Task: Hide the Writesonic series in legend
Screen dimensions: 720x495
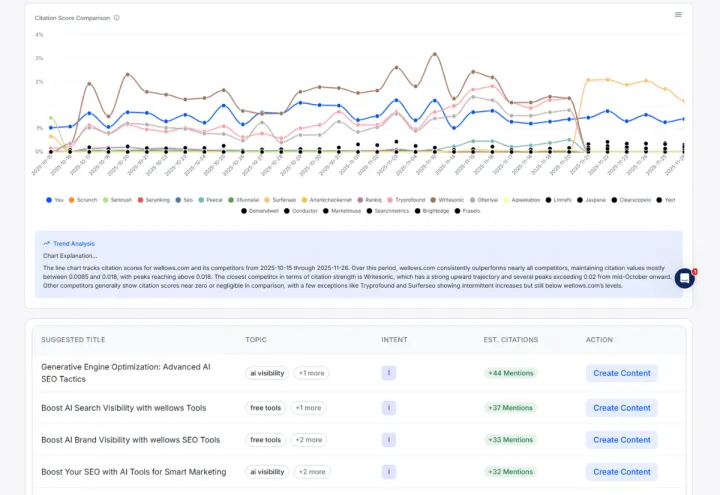Action: coord(447,200)
